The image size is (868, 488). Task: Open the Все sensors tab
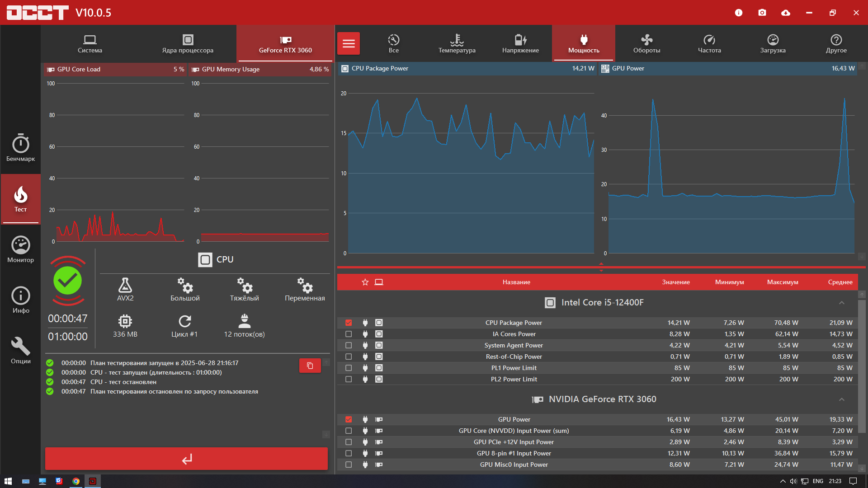point(394,44)
